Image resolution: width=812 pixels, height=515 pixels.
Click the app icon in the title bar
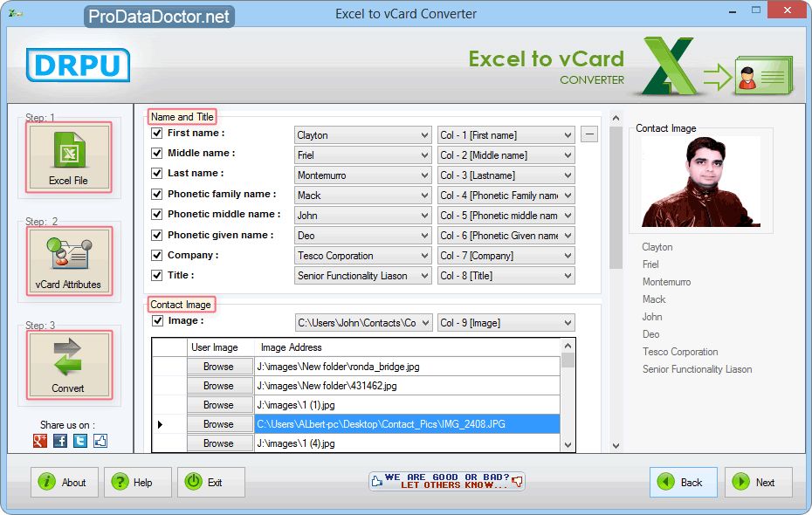(x=15, y=13)
